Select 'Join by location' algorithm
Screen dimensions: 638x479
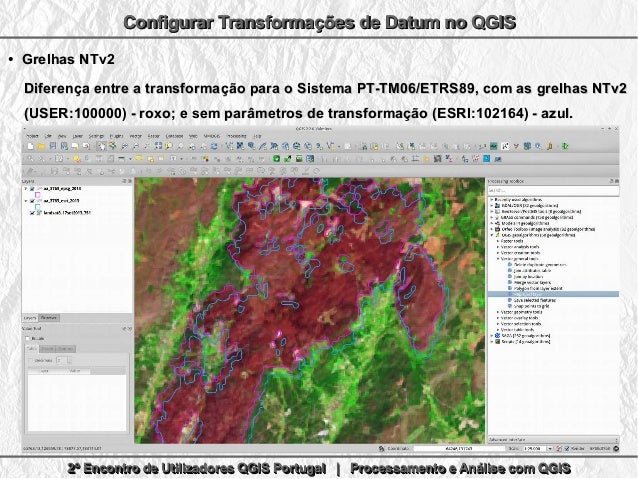[529, 276]
